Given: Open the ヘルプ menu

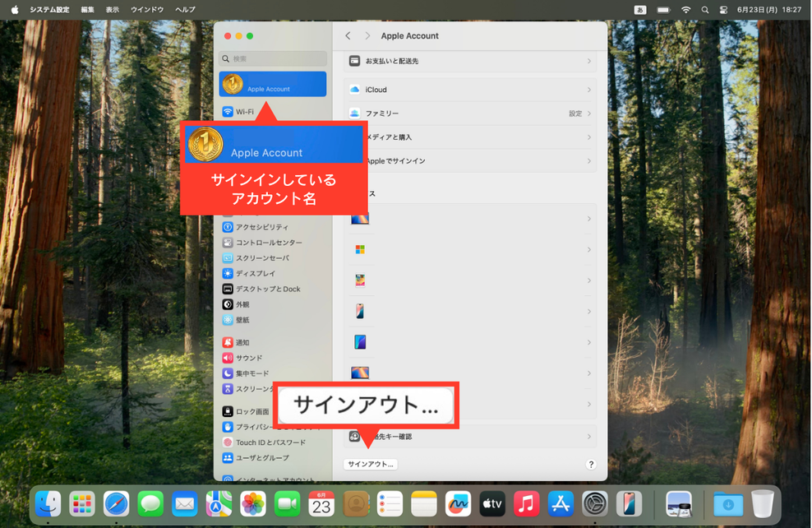Looking at the screenshot, I should [185, 9].
